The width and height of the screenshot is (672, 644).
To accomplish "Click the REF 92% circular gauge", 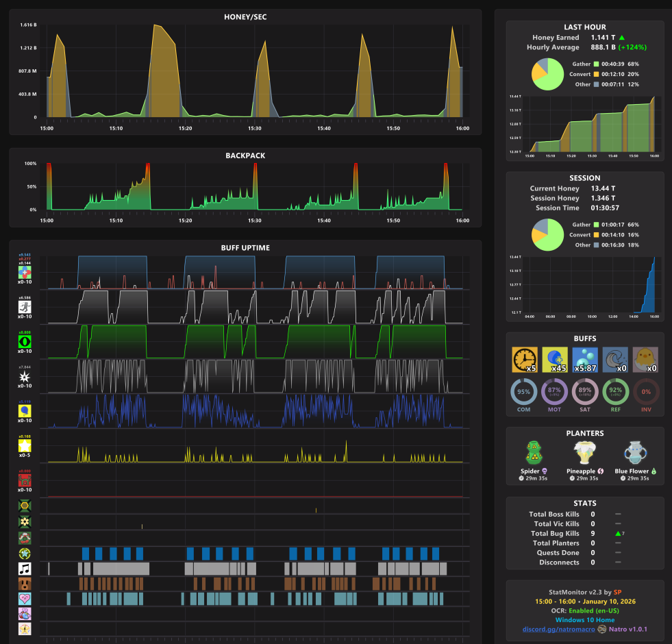I will pos(615,392).
